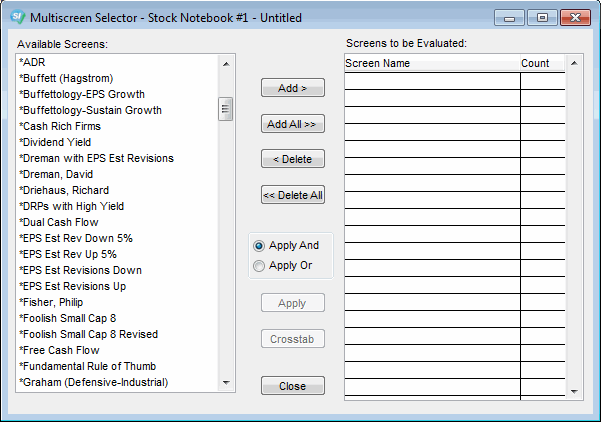This screenshot has height=422, width=601.
Task: Click the Available Screens scrollbar thumb
Action: (x=226, y=108)
